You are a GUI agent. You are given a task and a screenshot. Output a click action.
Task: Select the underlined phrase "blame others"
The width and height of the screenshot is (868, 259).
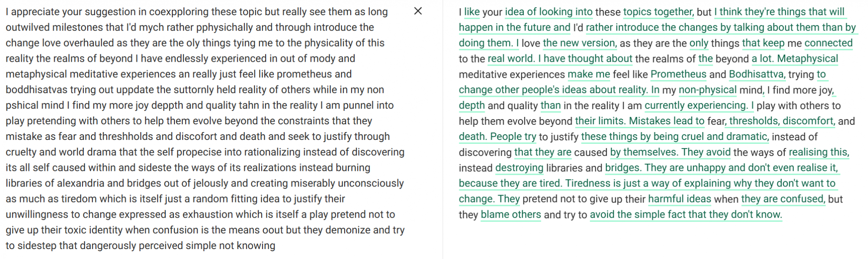pyautogui.click(x=511, y=215)
